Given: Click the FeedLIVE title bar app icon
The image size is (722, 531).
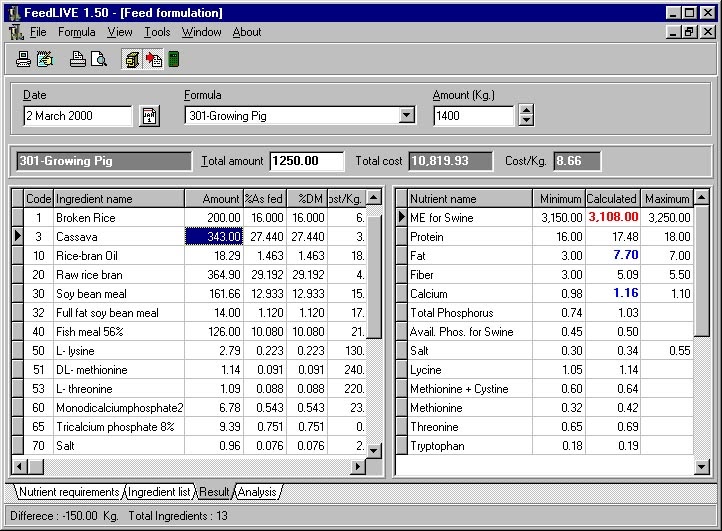Looking at the screenshot, I should point(14,13).
